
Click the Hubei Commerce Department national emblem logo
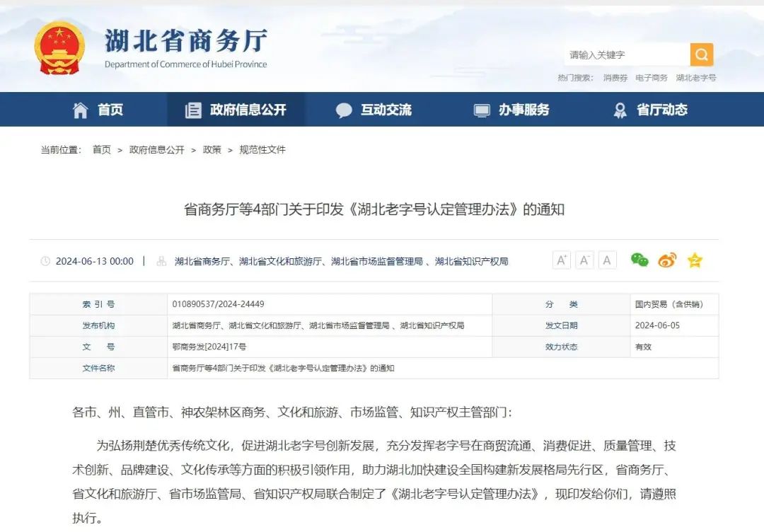pos(59,47)
